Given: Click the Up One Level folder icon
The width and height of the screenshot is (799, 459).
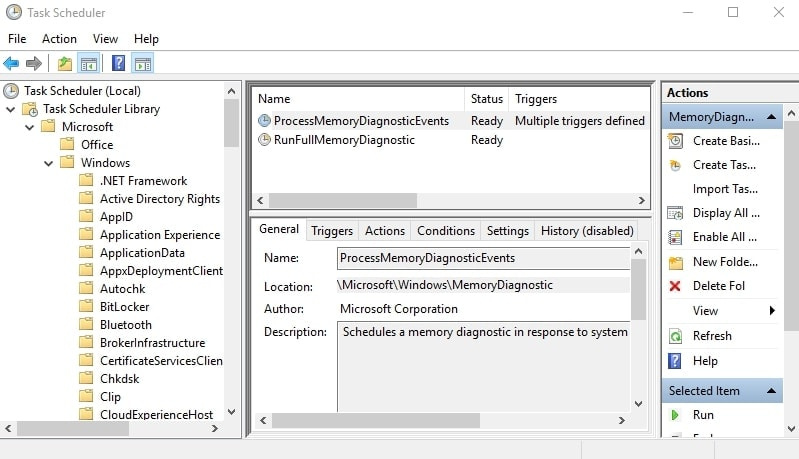Looking at the screenshot, I should coord(65,64).
